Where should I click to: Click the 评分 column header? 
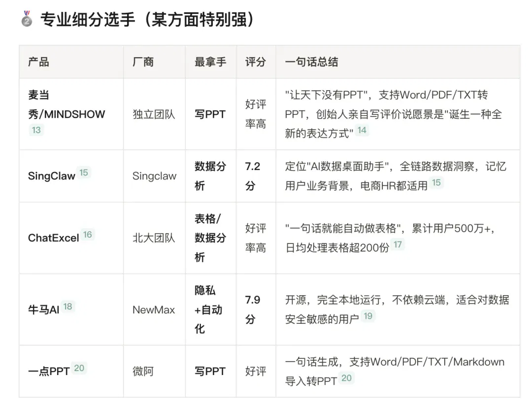click(x=256, y=62)
